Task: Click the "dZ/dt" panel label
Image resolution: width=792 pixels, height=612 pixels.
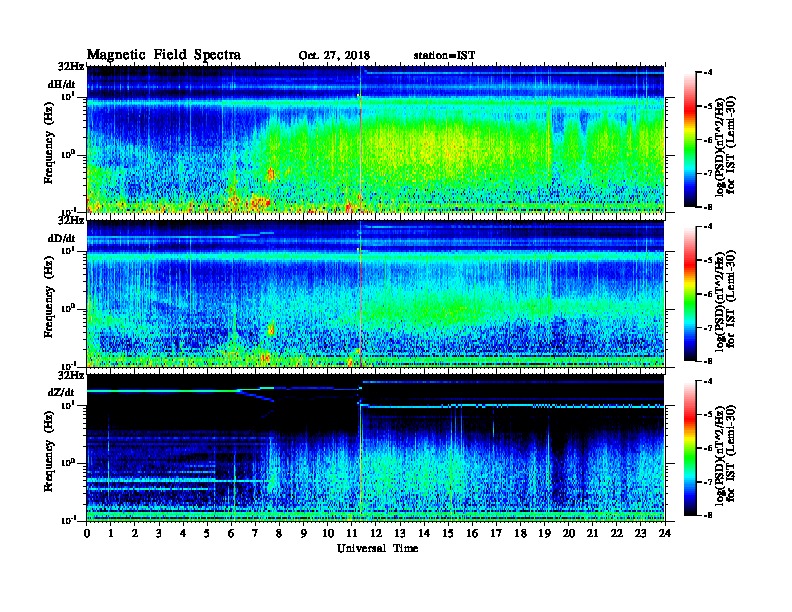Action: coord(62,392)
